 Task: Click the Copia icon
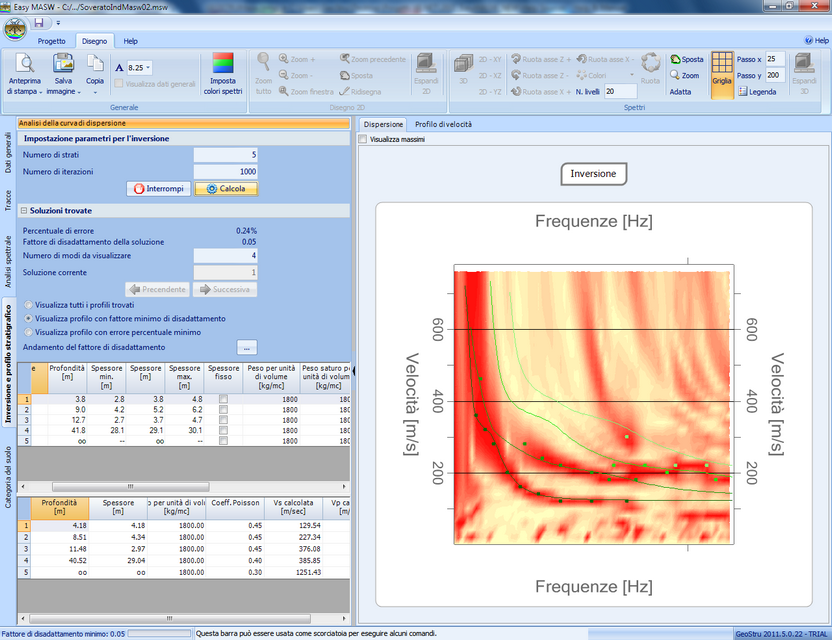tap(95, 64)
